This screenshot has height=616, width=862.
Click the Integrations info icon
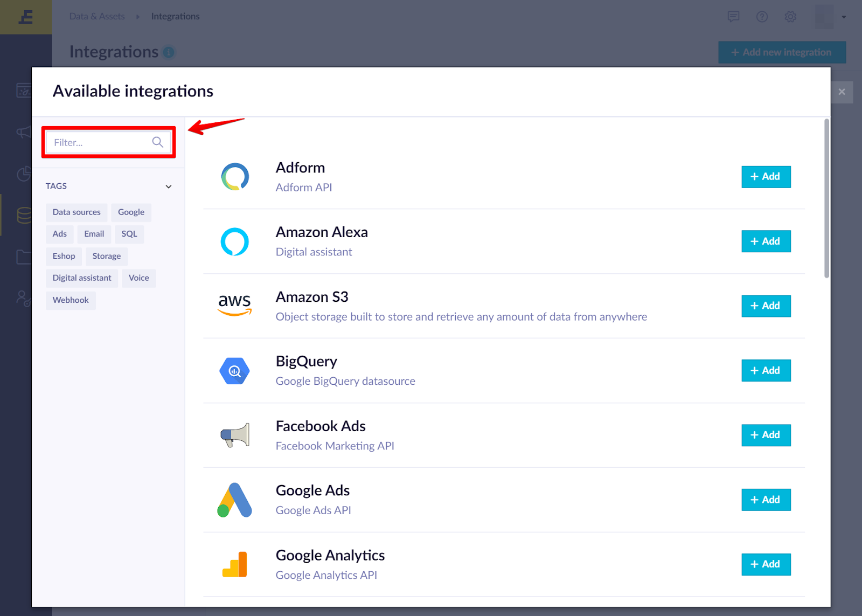(x=169, y=52)
